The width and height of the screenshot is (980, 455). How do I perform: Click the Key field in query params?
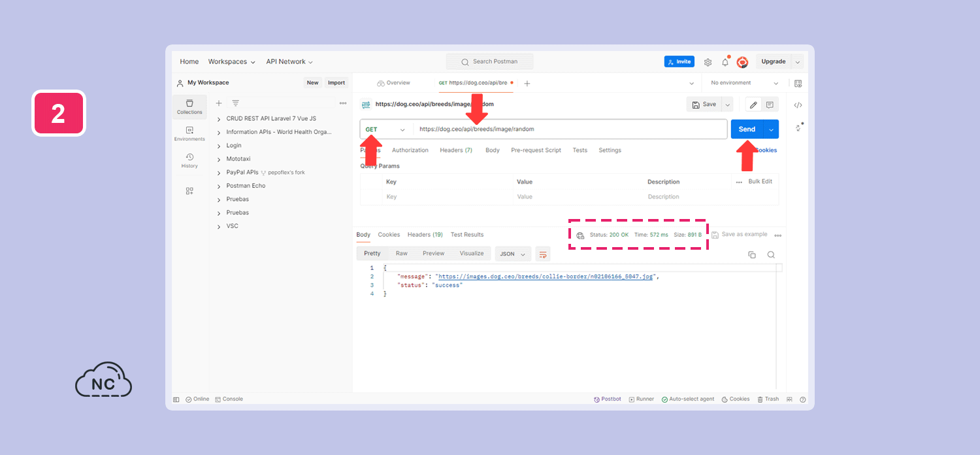coord(446,197)
